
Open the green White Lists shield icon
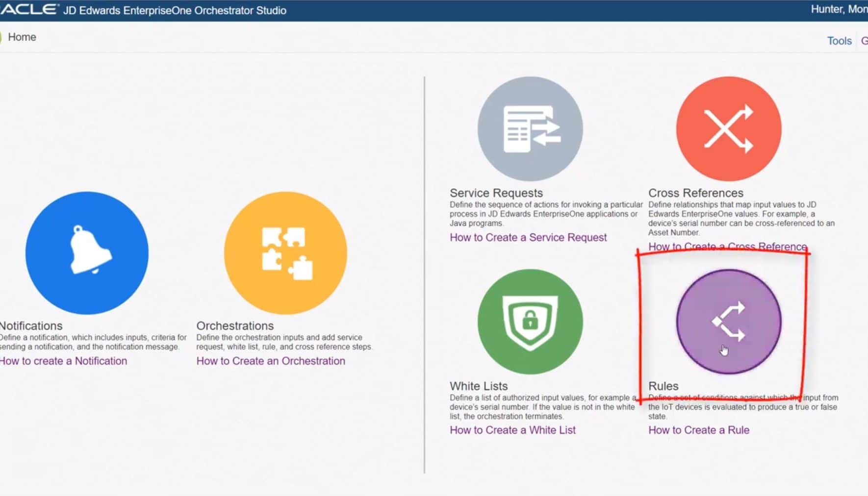(x=530, y=322)
